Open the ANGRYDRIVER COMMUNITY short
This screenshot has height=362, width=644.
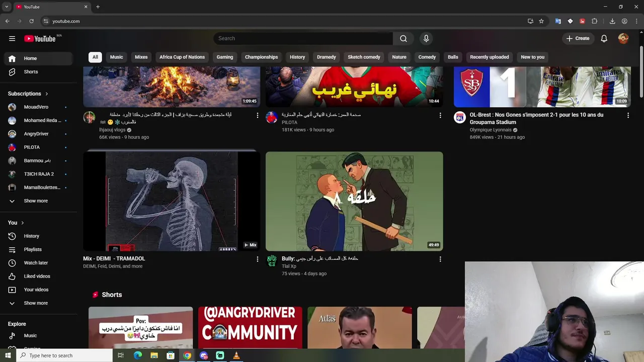[x=250, y=327]
